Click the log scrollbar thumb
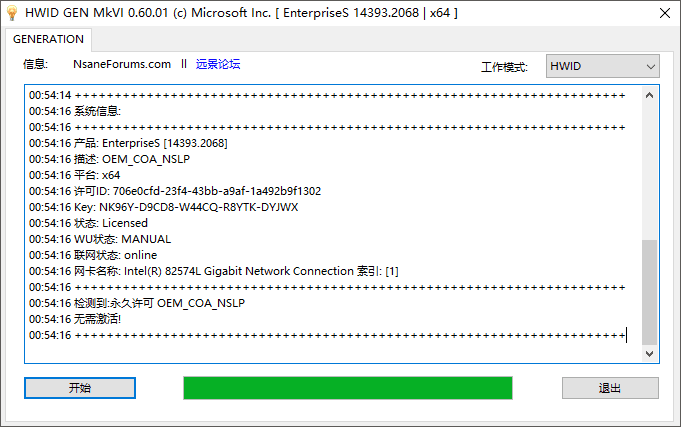Viewport: 681px width, 427px height. [649, 292]
